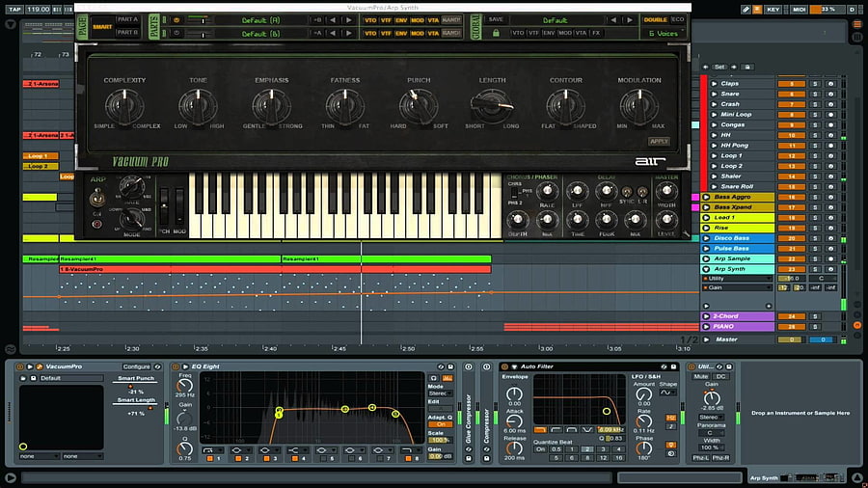868x488 pixels.
Task: Select Part A in Vacuum Pro
Action: 127,19
